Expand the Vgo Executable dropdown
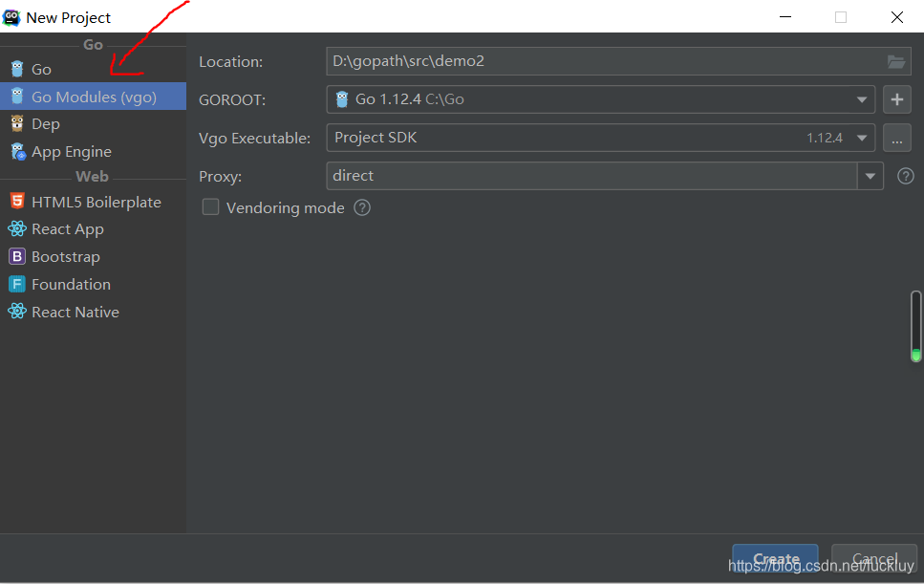 click(x=861, y=137)
